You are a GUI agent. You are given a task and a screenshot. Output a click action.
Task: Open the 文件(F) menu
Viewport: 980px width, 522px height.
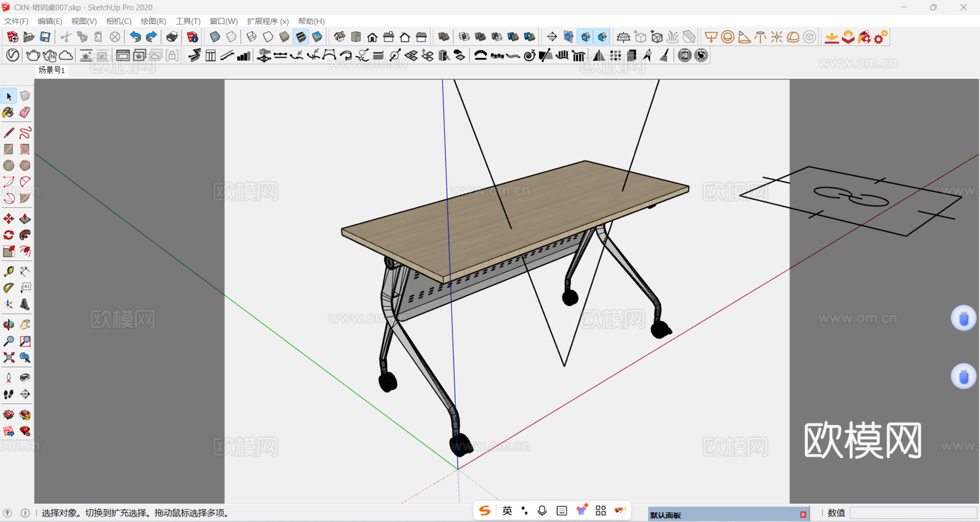coord(16,21)
